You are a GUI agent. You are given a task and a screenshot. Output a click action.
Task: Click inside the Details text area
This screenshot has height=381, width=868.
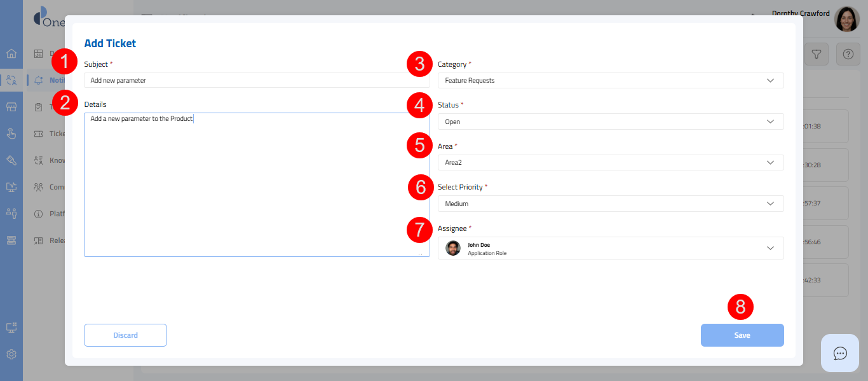point(257,184)
